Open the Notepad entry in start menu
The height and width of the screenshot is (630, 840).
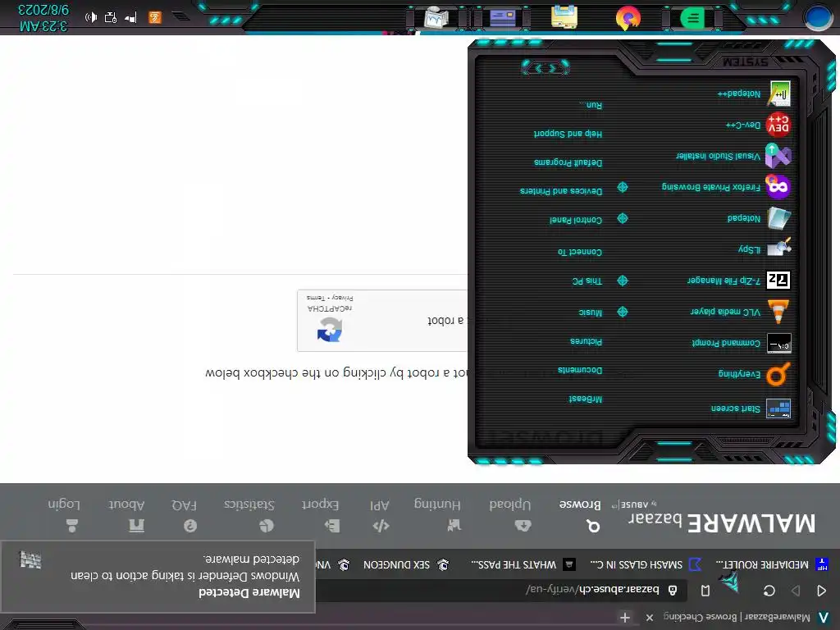(758, 218)
